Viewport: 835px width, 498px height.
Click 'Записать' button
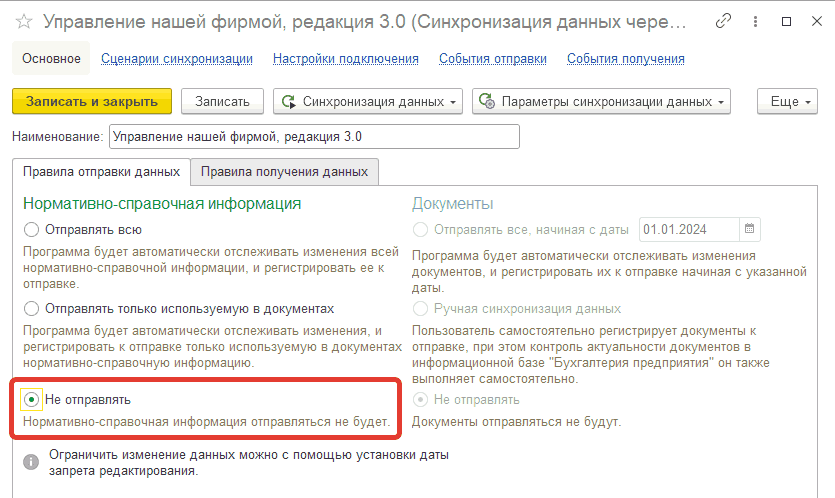click(222, 101)
